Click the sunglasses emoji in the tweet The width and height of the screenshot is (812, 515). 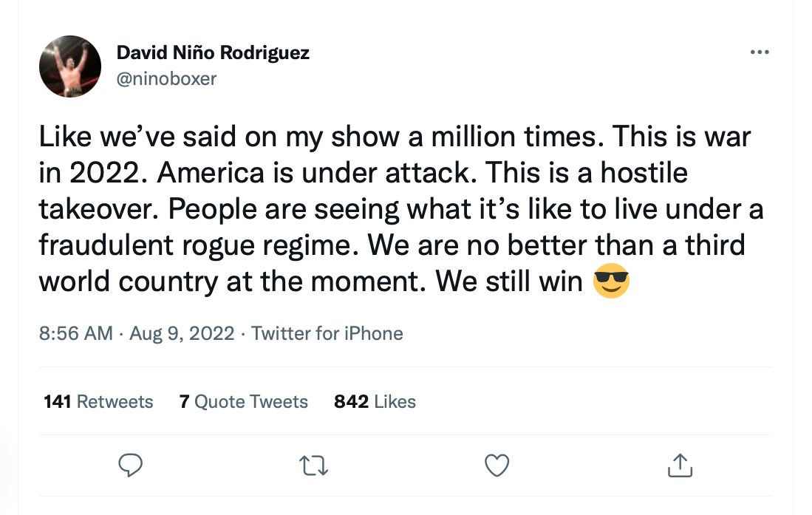click(611, 282)
